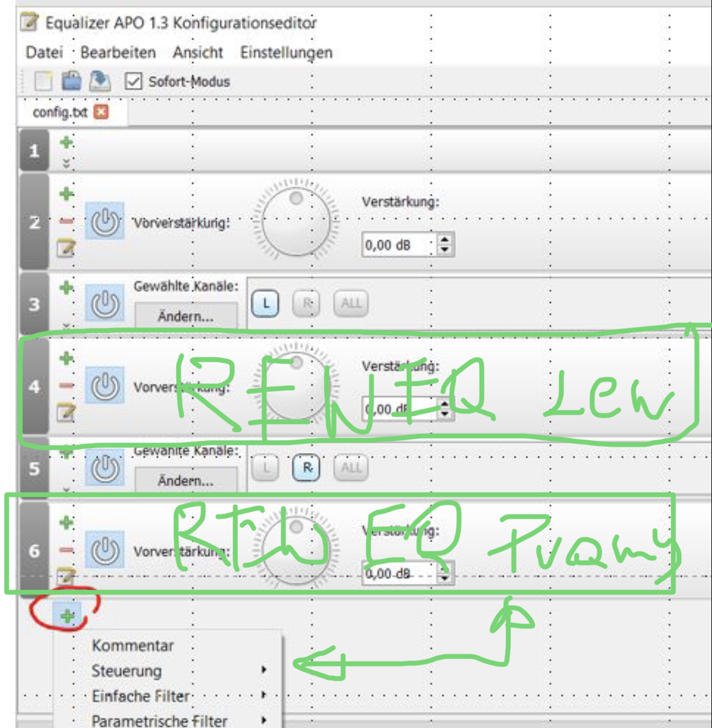Click the row 2 gain knob
This screenshot has height=728, width=712.
coord(296,220)
